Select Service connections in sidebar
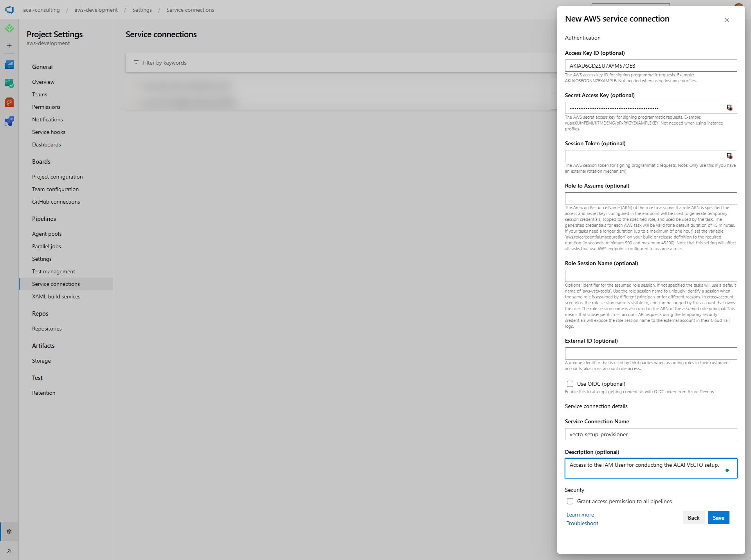This screenshot has height=560, width=751. click(x=66, y=284)
